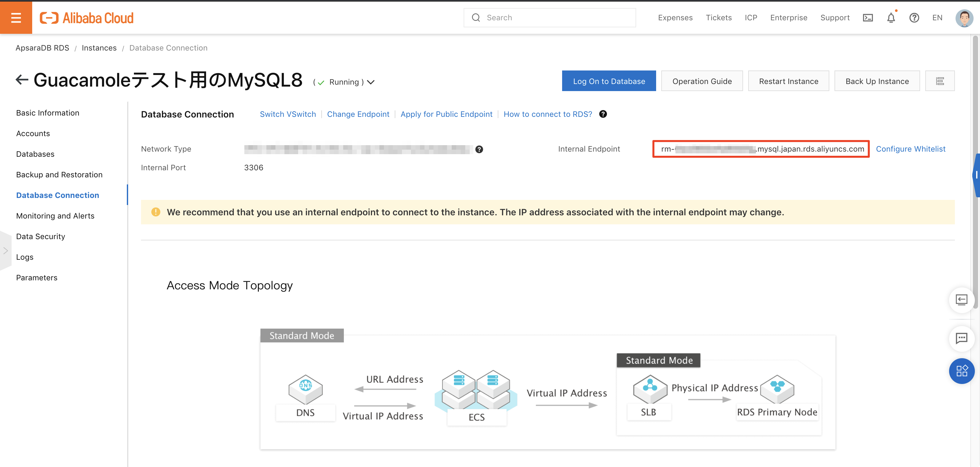Click the search magnifier icon

pos(476,18)
